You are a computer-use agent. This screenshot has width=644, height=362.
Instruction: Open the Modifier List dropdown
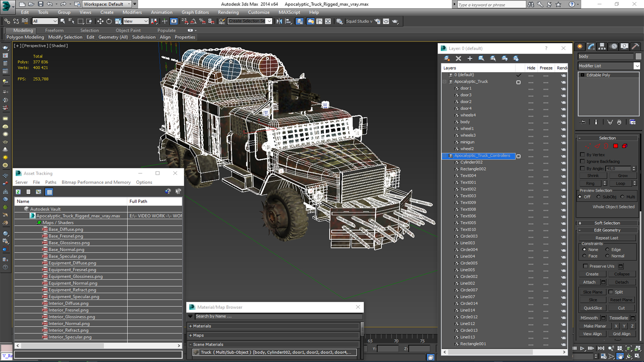click(637, 66)
